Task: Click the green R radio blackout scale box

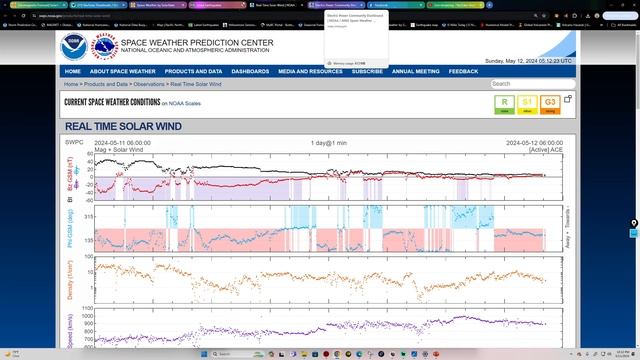Action: 504,105
